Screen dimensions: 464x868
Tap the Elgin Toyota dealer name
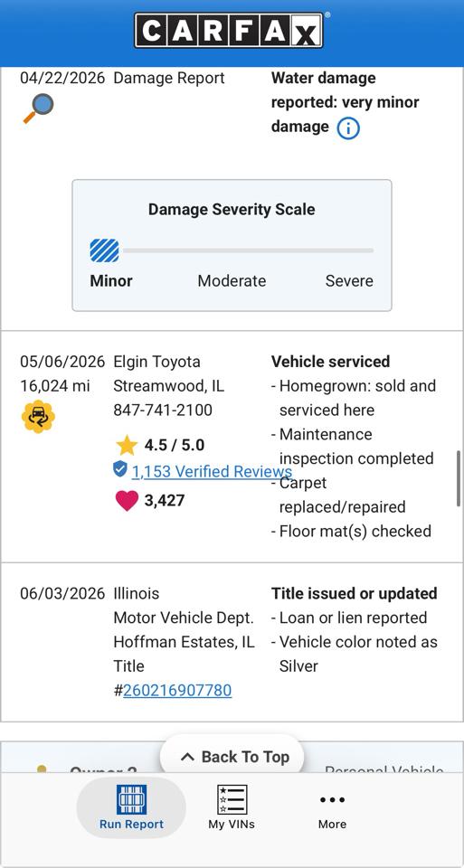pyautogui.click(x=156, y=362)
